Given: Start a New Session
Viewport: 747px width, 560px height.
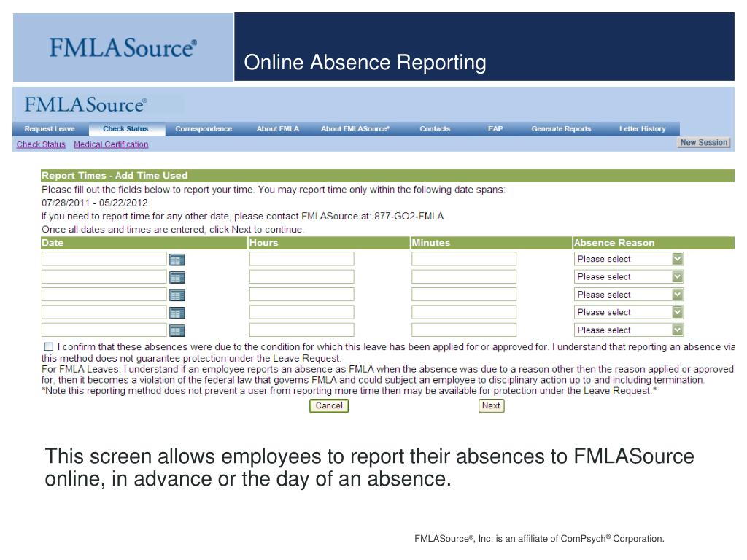Looking at the screenshot, I should click(704, 142).
